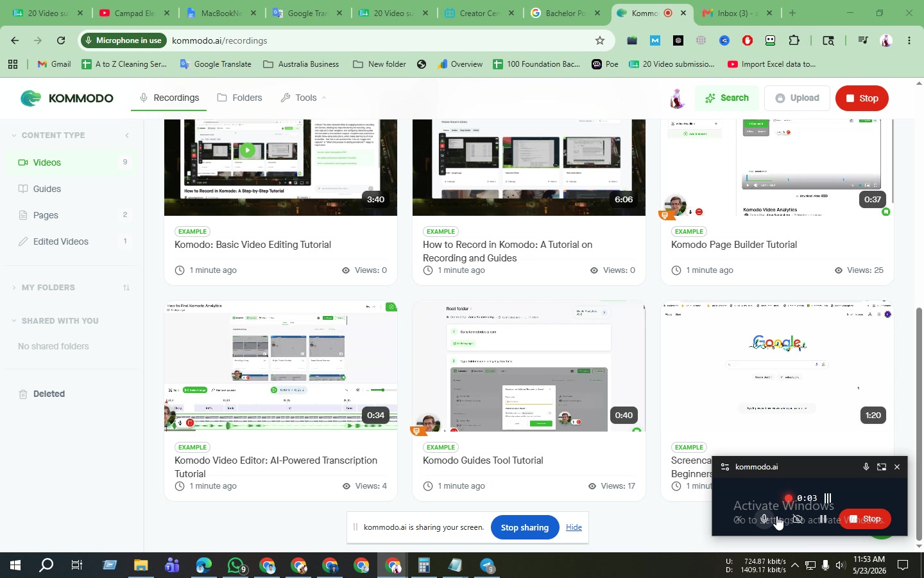
Task: Open the Poe bookmark
Action: [x=605, y=64]
